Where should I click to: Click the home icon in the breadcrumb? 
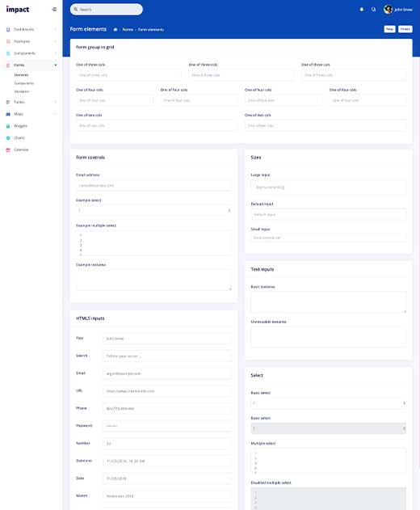click(115, 30)
